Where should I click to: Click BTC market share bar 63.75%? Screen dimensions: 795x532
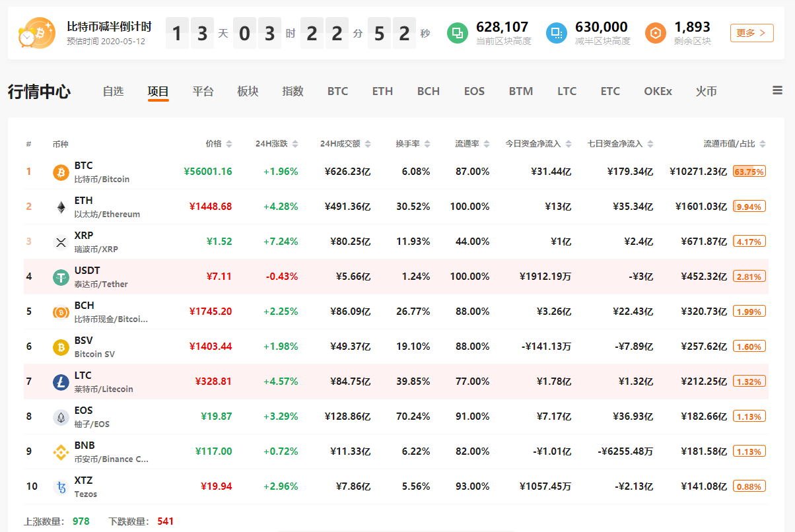[x=749, y=172]
